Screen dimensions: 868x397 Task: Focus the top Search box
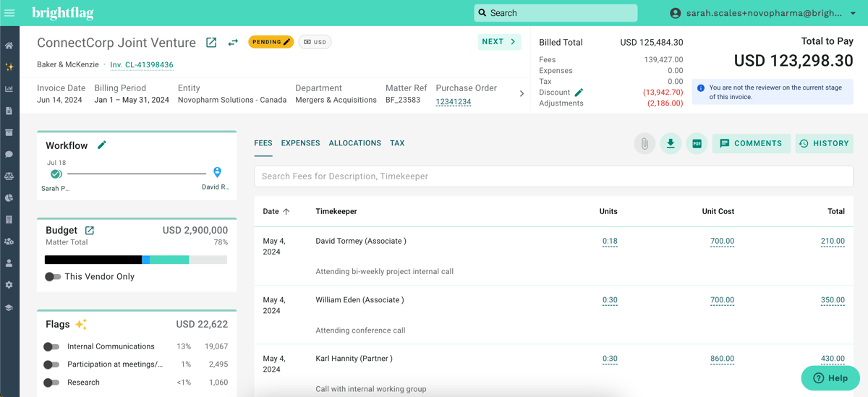pos(556,13)
